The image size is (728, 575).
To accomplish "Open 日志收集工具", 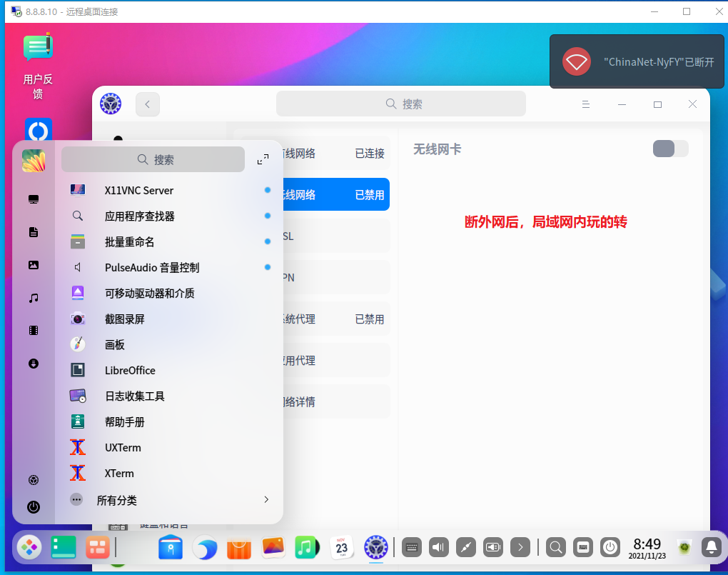I will tap(170, 396).
